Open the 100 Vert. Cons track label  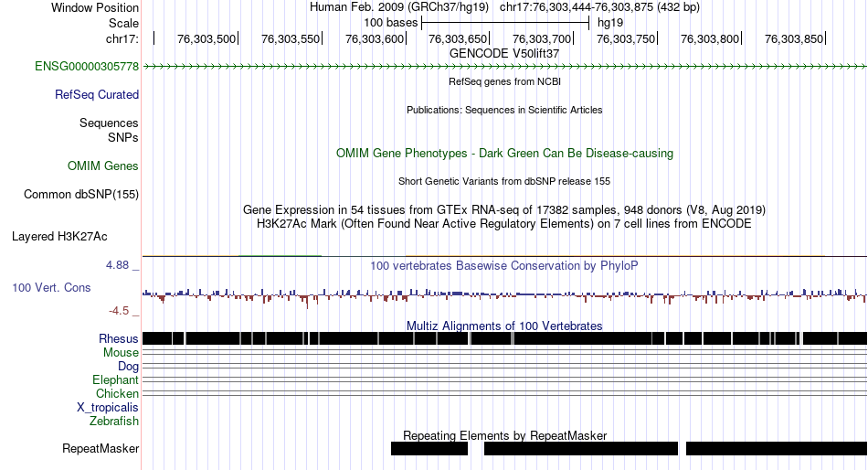[51, 288]
